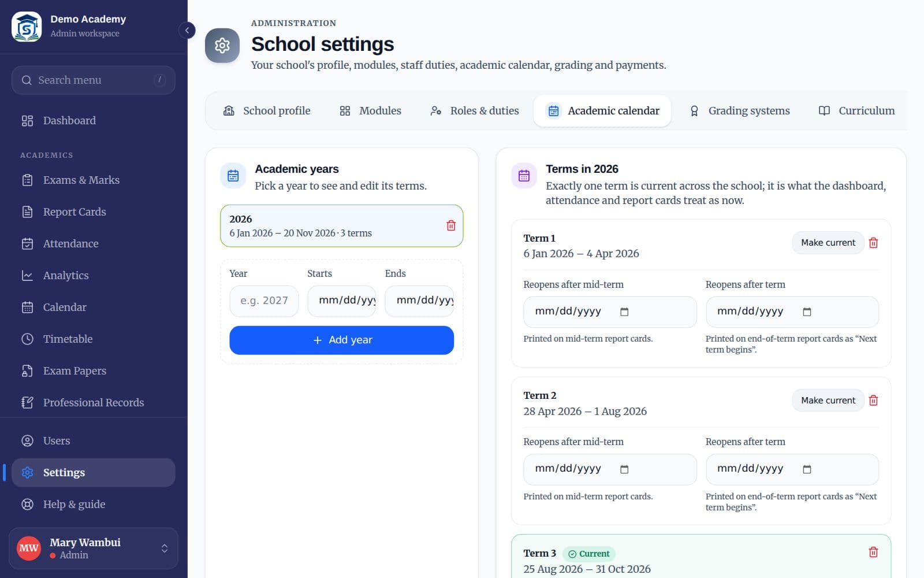Open Dashboard from the sidebar
Viewport: 924px width, 578px height.
click(93, 121)
